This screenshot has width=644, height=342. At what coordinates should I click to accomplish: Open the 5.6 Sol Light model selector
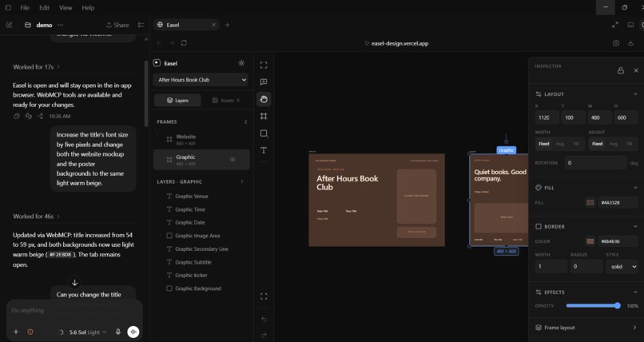click(x=87, y=332)
